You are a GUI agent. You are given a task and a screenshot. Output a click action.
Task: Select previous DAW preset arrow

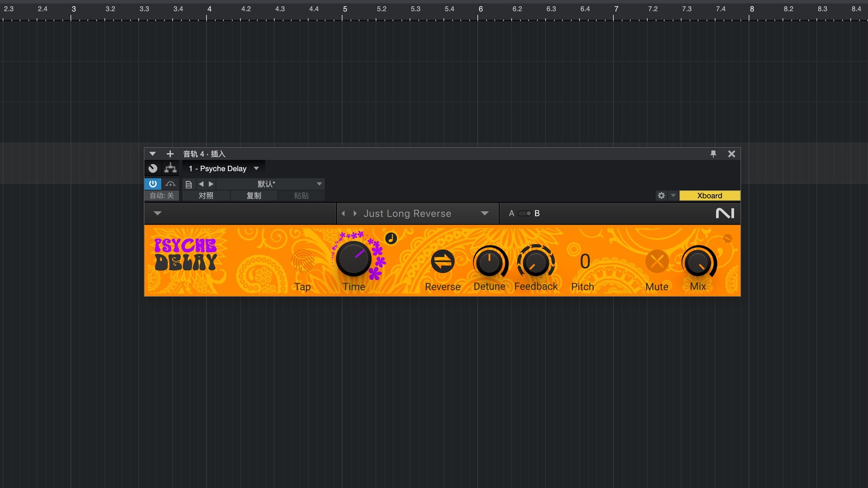coord(201,184)
